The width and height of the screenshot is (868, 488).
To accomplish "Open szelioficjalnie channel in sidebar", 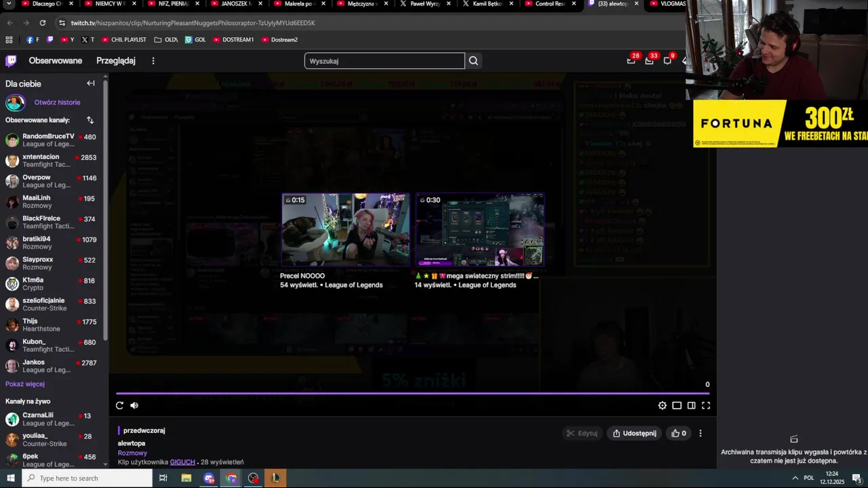I will click(x=52, y=304).
